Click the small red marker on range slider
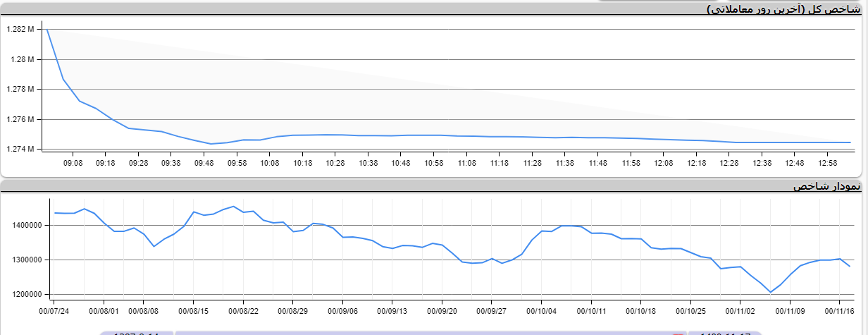The height and width of the screenshot is (335, 868). tap(678, 333)
